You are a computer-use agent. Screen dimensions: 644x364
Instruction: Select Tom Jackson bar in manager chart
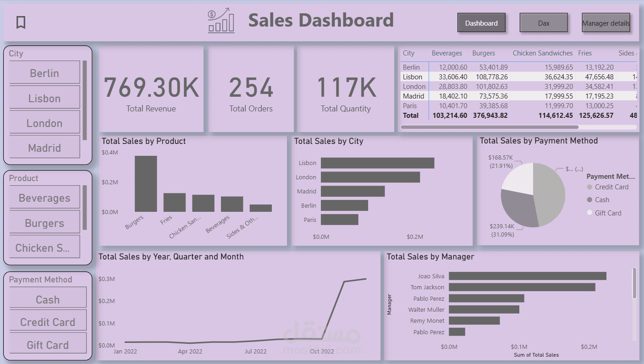coord(522,287)
